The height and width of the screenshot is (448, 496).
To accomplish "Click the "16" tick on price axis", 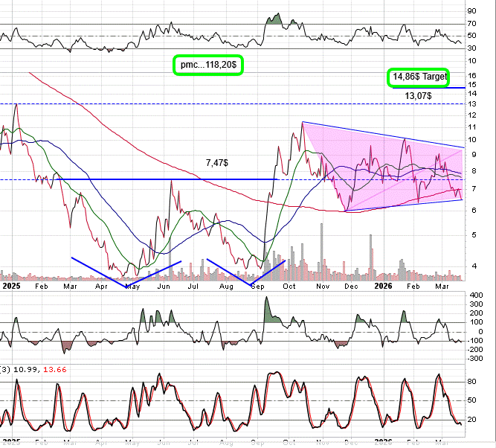I will click(471, 76).
